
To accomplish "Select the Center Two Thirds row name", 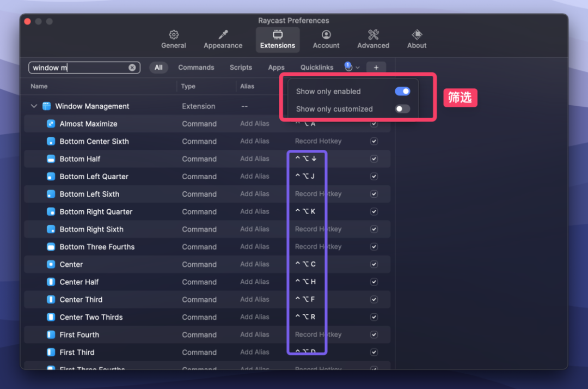I will [x=91, y=317].
